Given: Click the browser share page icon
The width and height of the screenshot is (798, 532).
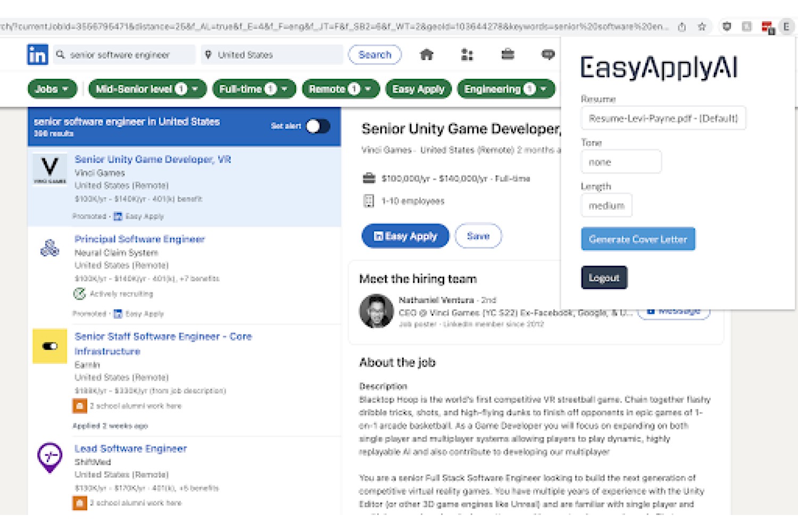Looking at the screenshot, I should pos(682,27).
